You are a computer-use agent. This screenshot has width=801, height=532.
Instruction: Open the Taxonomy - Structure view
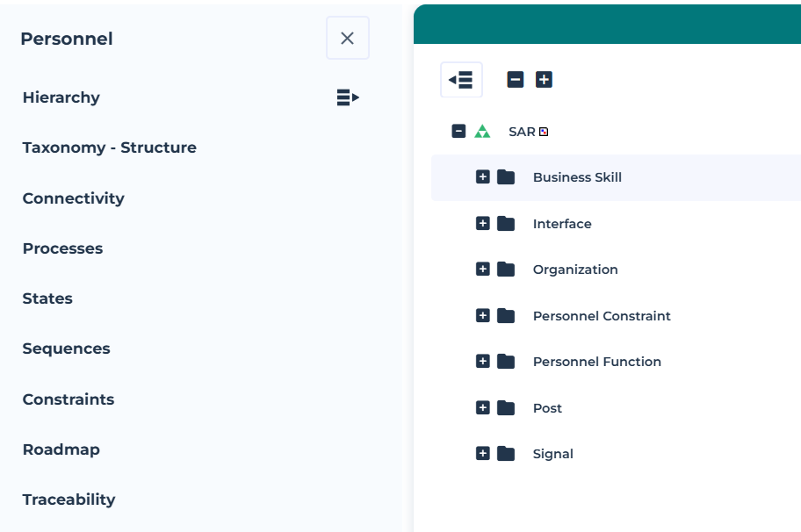[110, 147]
